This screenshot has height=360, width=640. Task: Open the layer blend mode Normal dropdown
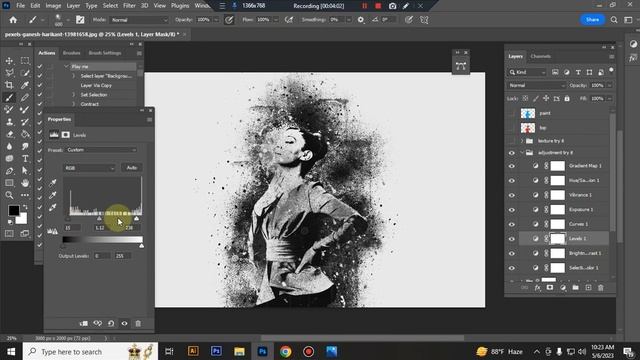(536, 85)
